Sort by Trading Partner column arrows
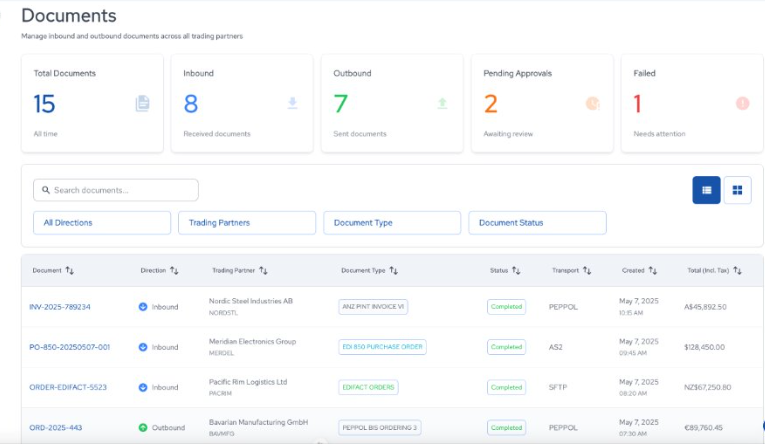 pos(263,270)
